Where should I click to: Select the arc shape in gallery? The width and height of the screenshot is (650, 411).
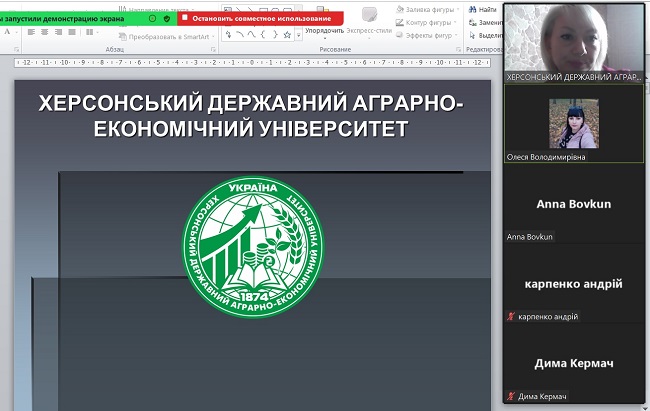pyautogui.click(x=240, y=35)
